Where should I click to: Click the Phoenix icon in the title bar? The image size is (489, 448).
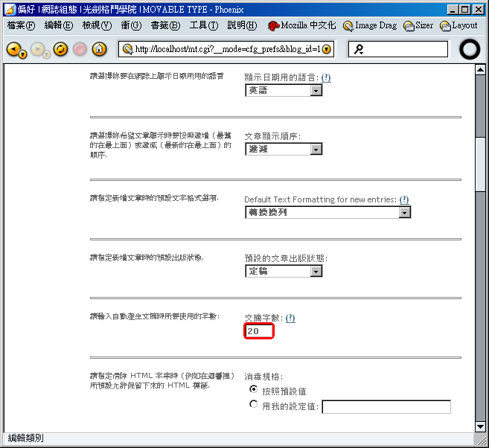click(x=10, y=10)
